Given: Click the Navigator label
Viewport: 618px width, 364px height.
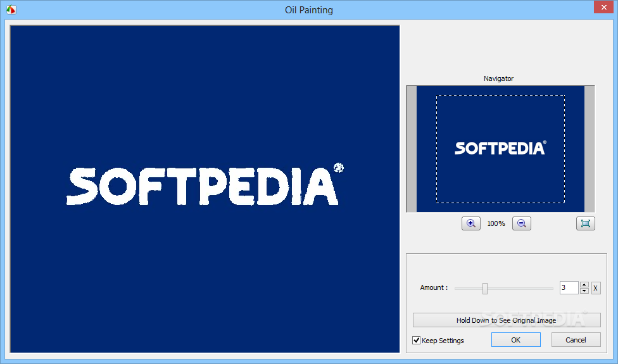Looking at the screenshot, I should [498, 78].
